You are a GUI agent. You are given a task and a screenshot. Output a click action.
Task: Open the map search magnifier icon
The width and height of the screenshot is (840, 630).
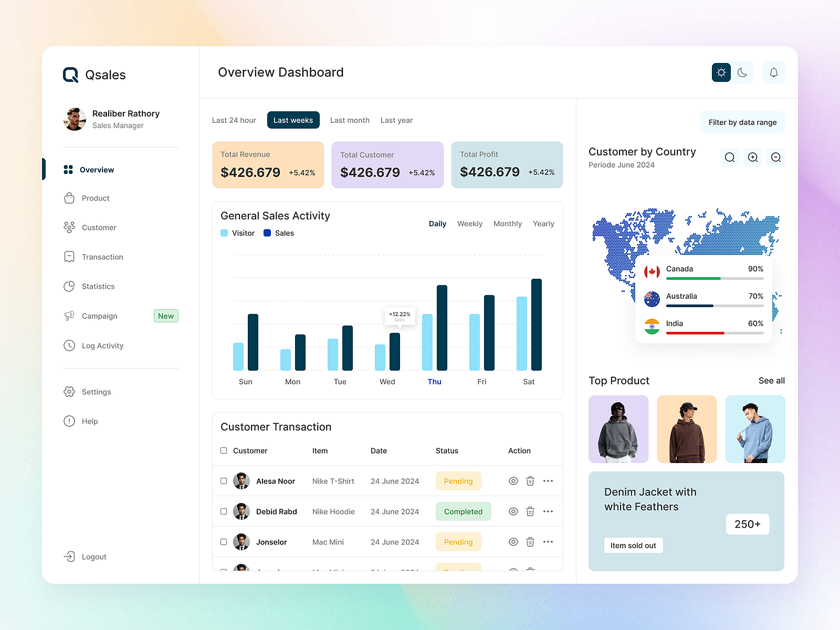[x=730, y=157]
